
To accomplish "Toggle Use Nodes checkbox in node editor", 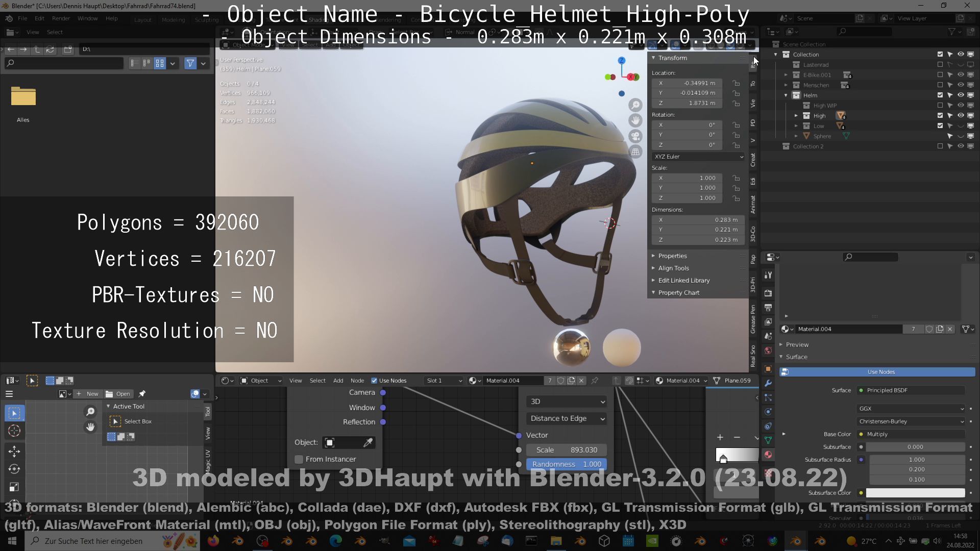I will click(374, 381).
